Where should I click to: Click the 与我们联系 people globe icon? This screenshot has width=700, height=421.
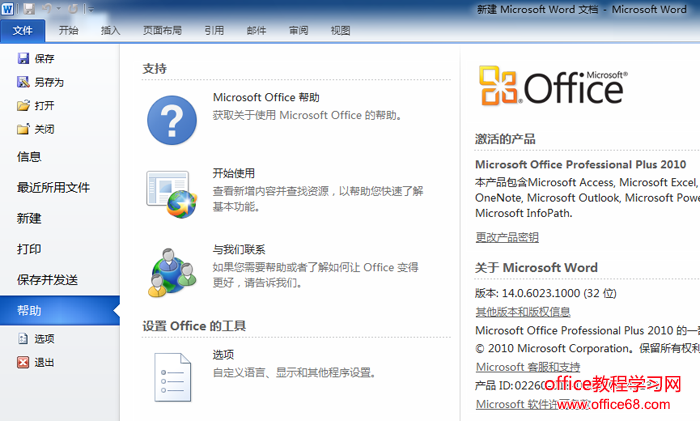point(172,272)
